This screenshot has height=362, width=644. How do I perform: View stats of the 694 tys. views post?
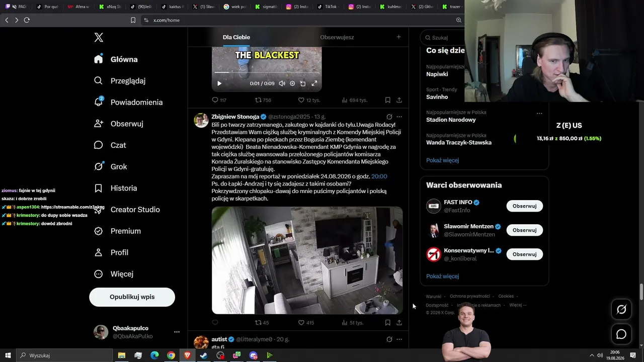tap(354, 100)
